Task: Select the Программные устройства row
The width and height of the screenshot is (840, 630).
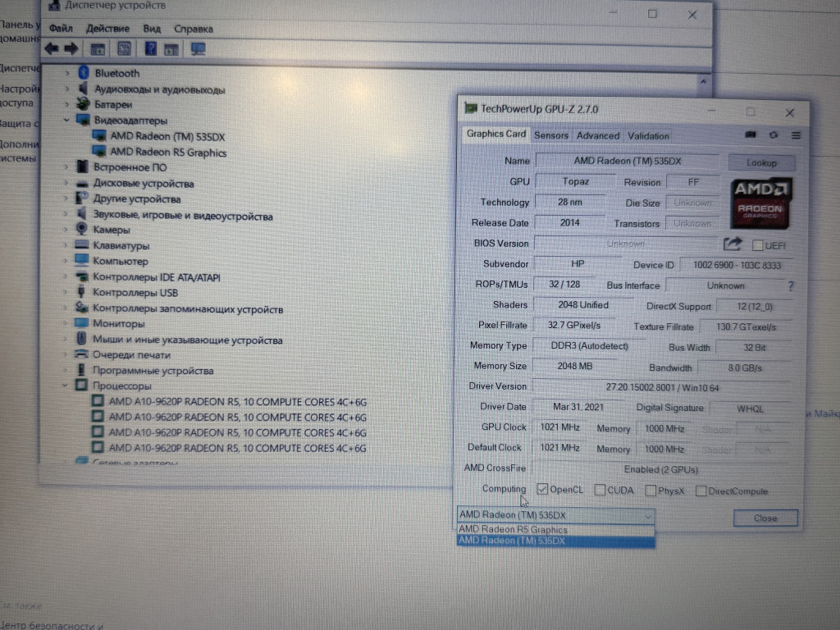Action: click(x=153, y=370)
